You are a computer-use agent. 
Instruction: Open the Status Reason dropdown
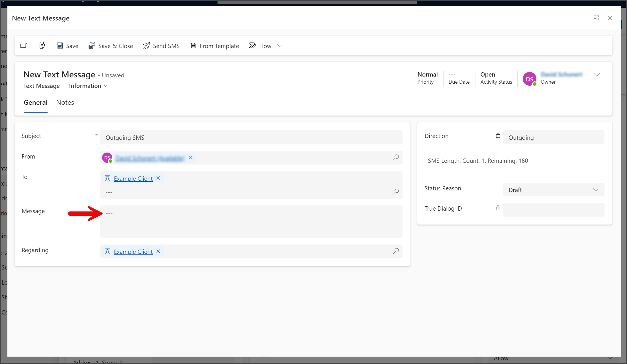pyautogui.click(x=554, y=190)
